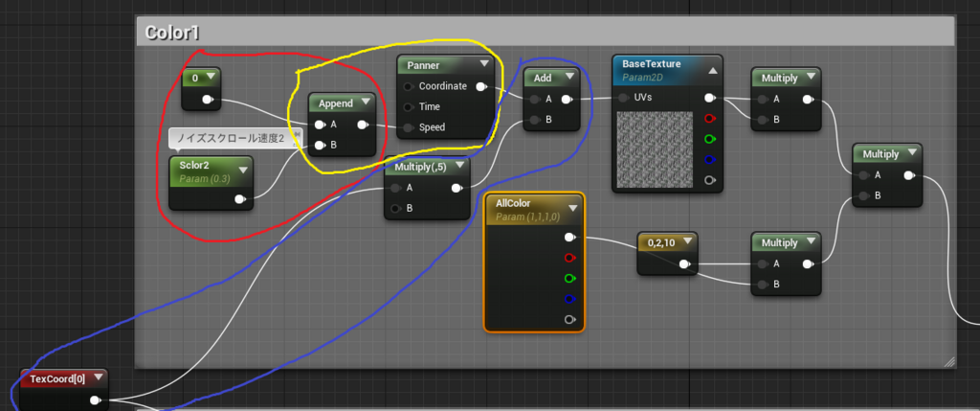Click the Param (0.3) text on Sclor2
This screenshot has height=411, width=980.
(205, 179)
